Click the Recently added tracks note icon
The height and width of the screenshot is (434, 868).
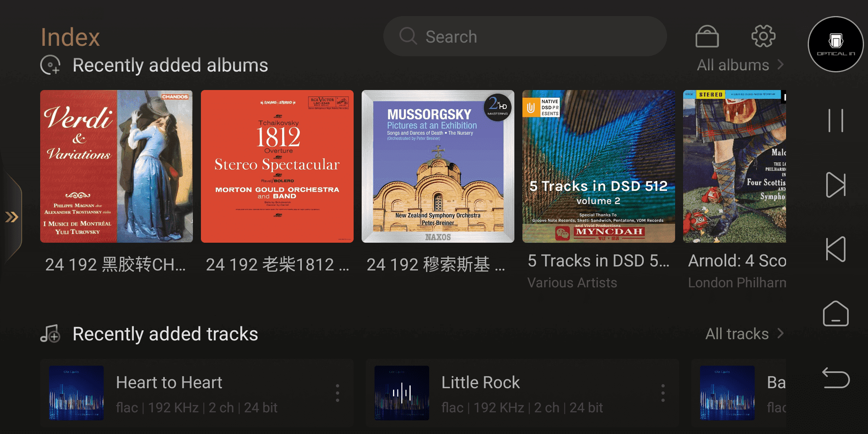tap(51, 334)
